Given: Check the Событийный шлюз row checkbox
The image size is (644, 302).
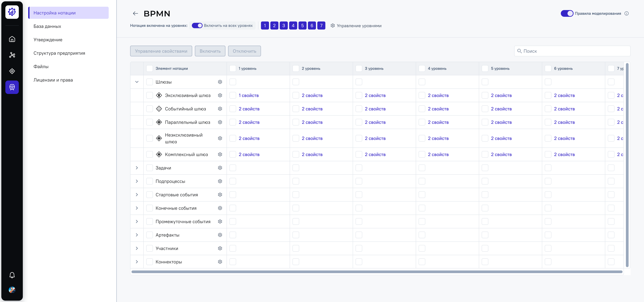Looking at the screenshot, I should [x=149, y=109].
